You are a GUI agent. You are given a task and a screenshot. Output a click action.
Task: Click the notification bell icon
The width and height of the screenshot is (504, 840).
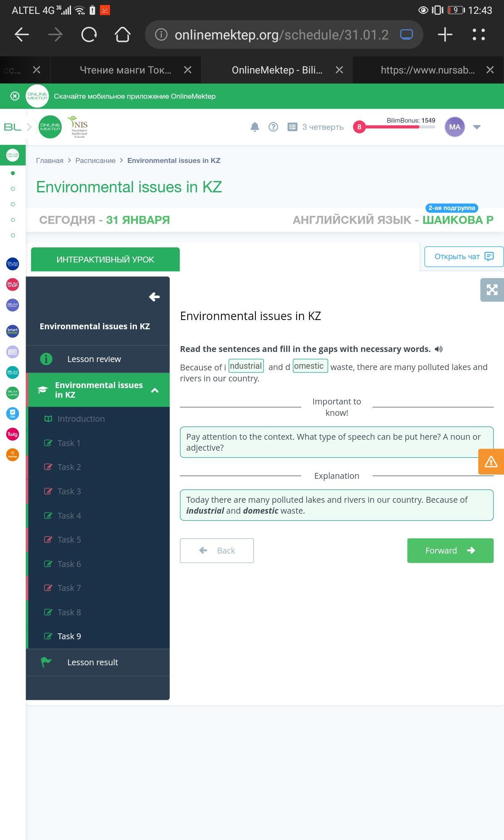tap(255, 127)
